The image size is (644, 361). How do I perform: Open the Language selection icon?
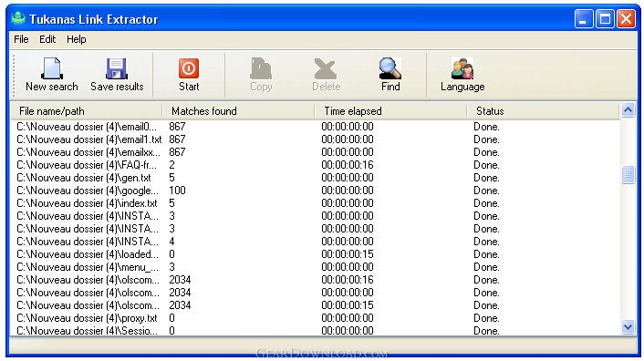point(462,68)
